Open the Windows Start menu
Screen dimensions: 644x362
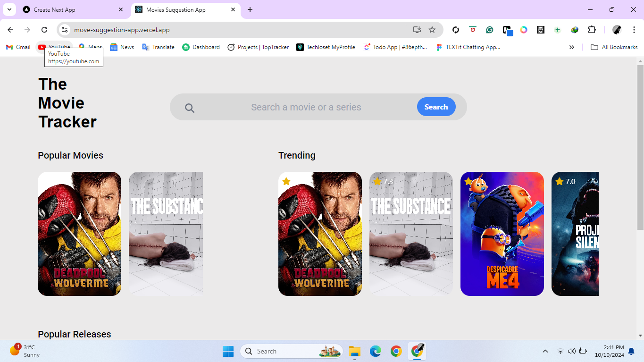(x=228, y=351)
